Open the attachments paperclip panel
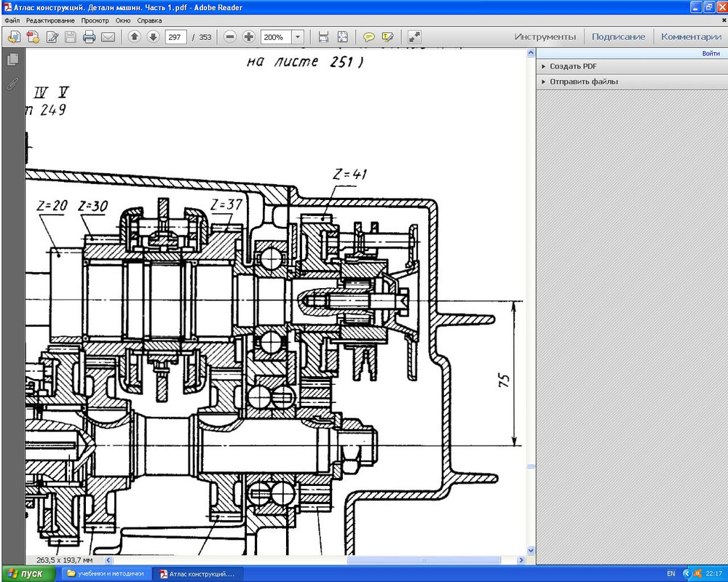This screenshot has height=582, width=728. (x=12, y=84)
